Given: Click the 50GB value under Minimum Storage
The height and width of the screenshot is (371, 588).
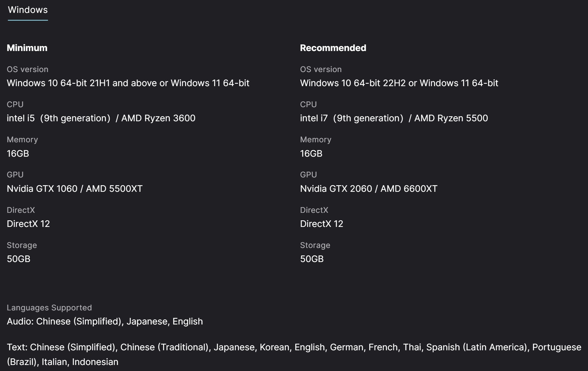Looking at the screenshot, I should tap(19, 259).
